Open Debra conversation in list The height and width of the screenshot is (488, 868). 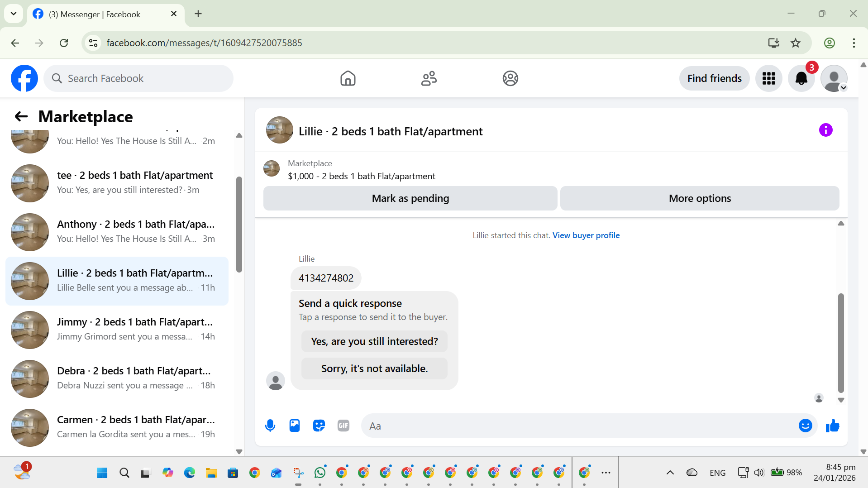coord(117,378)
